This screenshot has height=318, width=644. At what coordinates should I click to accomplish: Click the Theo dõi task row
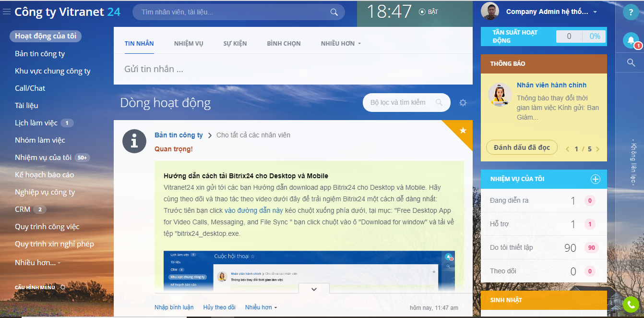pos(544,271)
